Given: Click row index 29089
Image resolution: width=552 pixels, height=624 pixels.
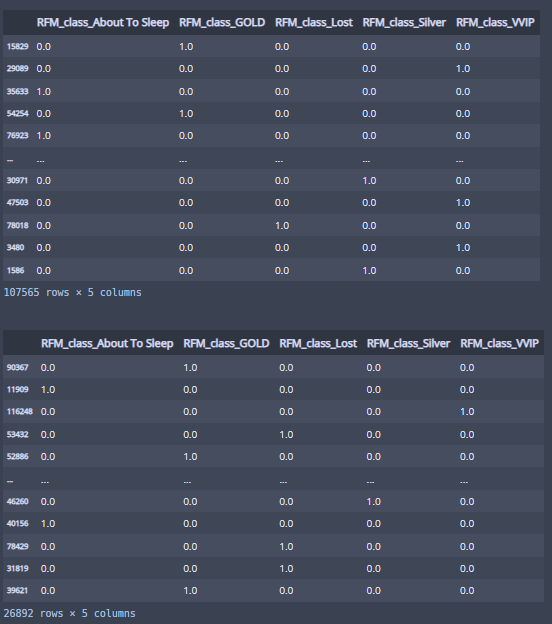Looking at the screenshot, I should point(18,68).
